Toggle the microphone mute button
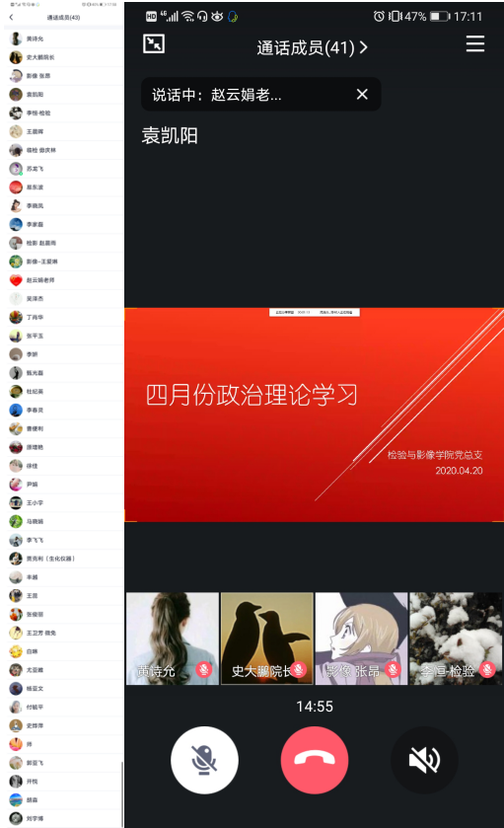Viewport: 504px width, 828px height. tap(204, 760)
